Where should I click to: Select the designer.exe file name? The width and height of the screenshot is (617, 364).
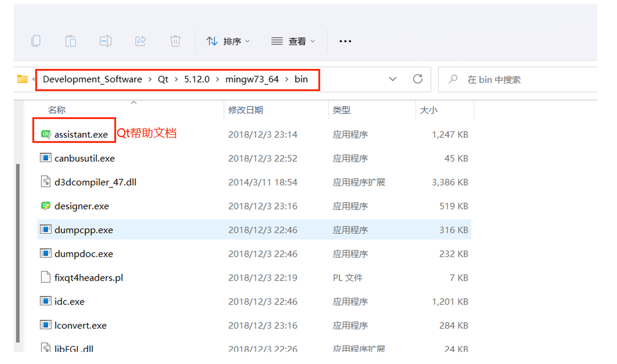82,206
